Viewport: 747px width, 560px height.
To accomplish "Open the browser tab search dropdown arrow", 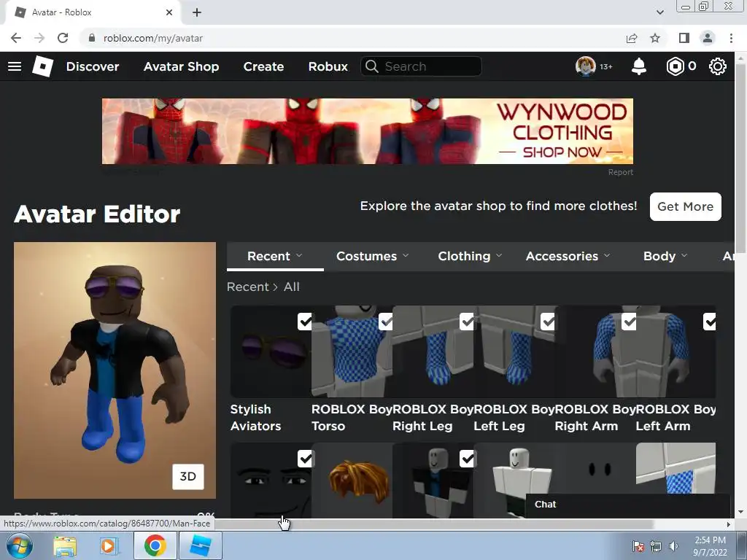I will point(659,12).
